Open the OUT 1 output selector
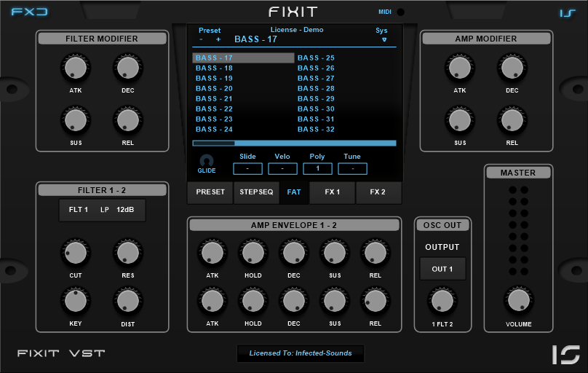 [442, 269]
